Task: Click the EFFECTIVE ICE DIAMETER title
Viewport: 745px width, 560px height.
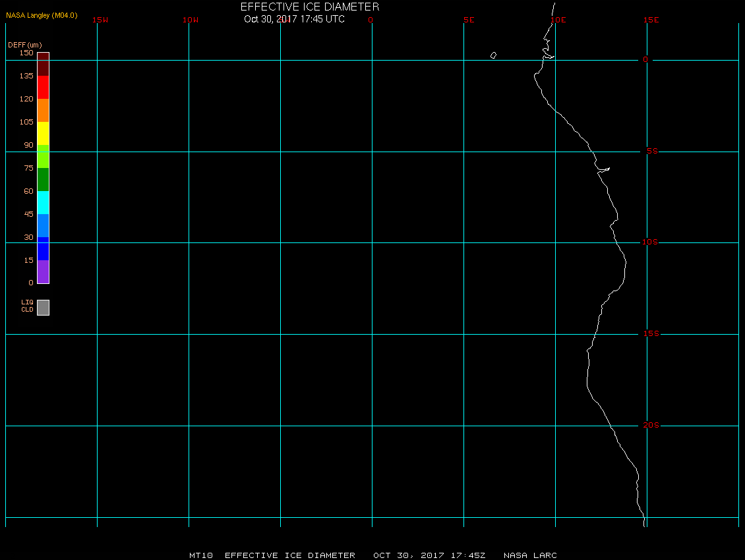Action: 310,7
